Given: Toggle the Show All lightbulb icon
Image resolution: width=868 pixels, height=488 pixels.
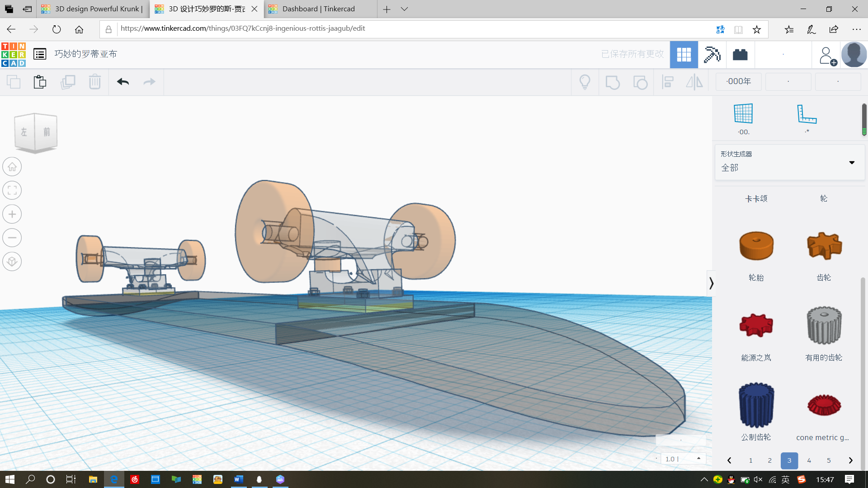Looking at the screenshot, I should [x=585, y=82].
